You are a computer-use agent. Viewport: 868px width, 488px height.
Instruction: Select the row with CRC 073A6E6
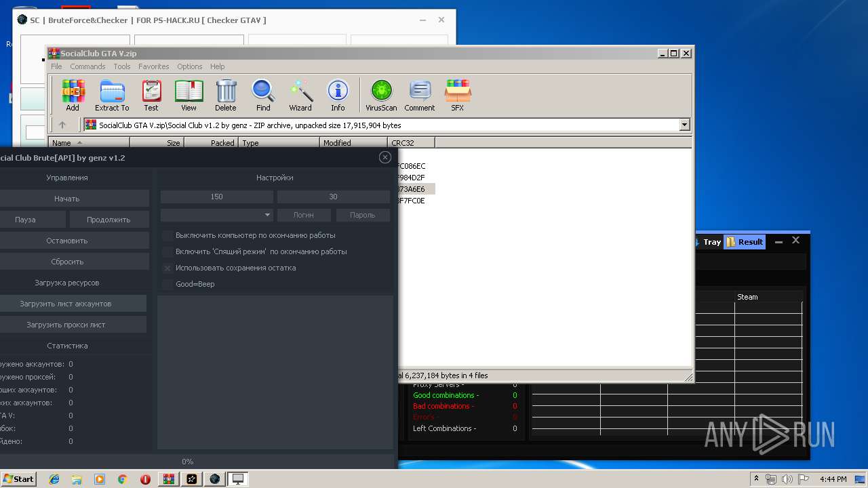[416, 189]
